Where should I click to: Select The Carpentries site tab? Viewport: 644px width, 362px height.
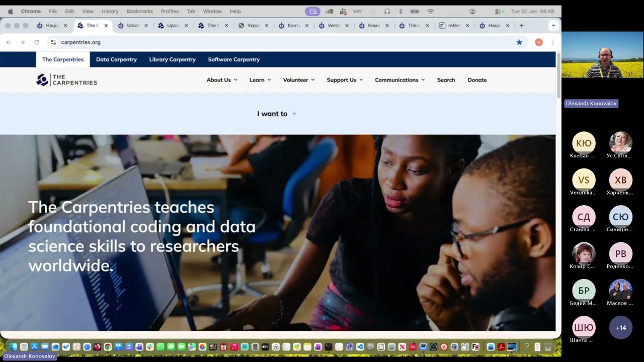63,59
